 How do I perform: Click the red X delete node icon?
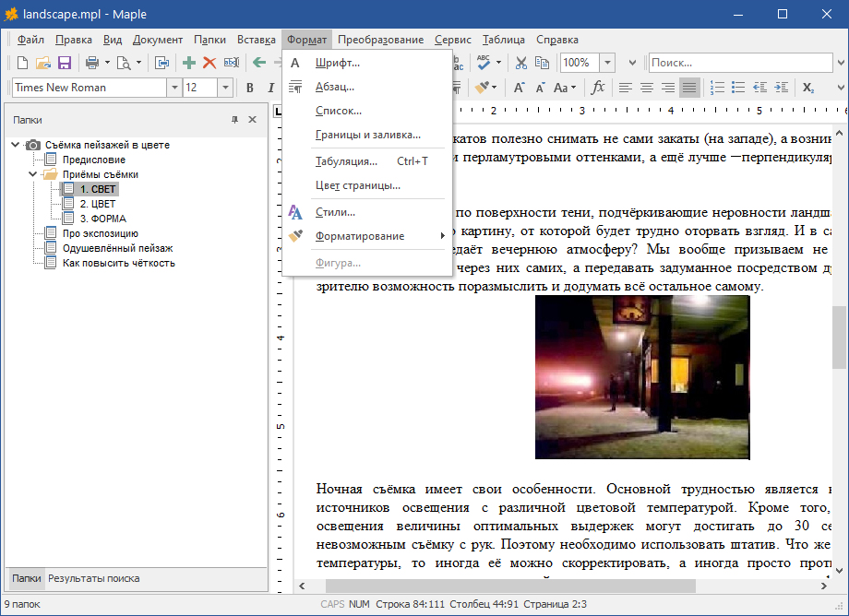(x=209, y=63)
